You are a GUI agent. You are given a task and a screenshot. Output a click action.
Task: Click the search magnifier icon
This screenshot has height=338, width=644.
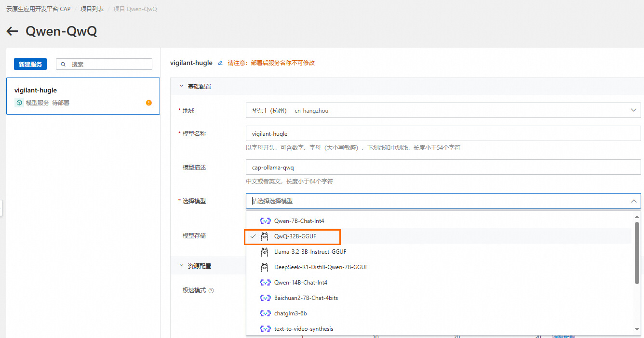click(x=64, y=64)
